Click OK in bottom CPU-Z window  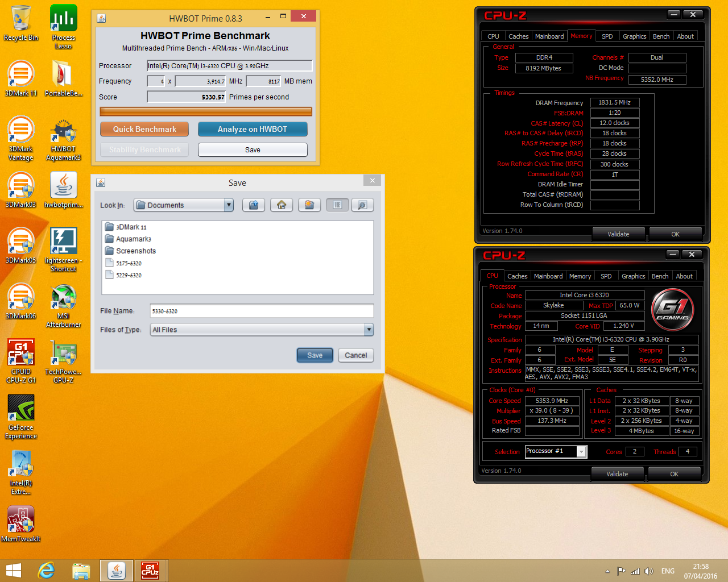[x=674, y=474]
